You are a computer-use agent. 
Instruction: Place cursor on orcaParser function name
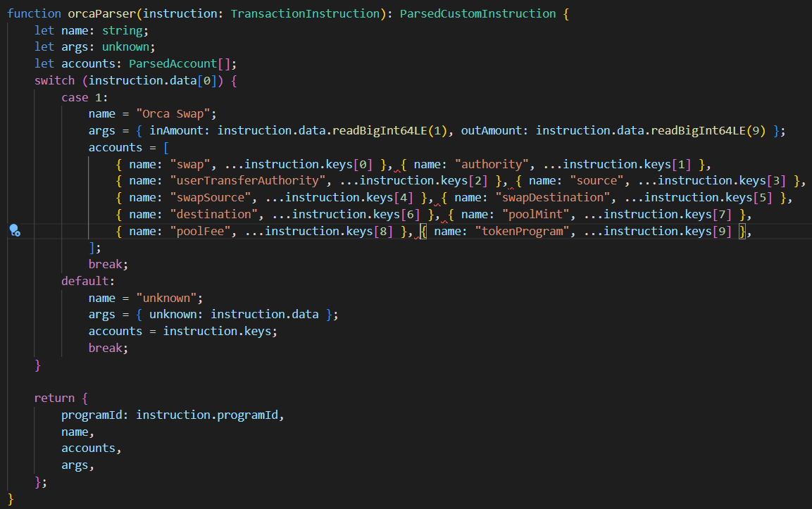pyautogui.click(x=101, y=13)
